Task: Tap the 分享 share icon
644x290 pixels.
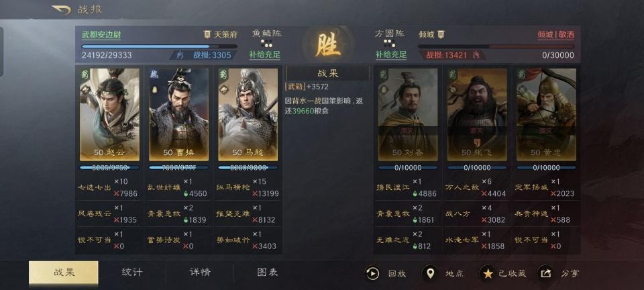Action: [x=545, y=274]
